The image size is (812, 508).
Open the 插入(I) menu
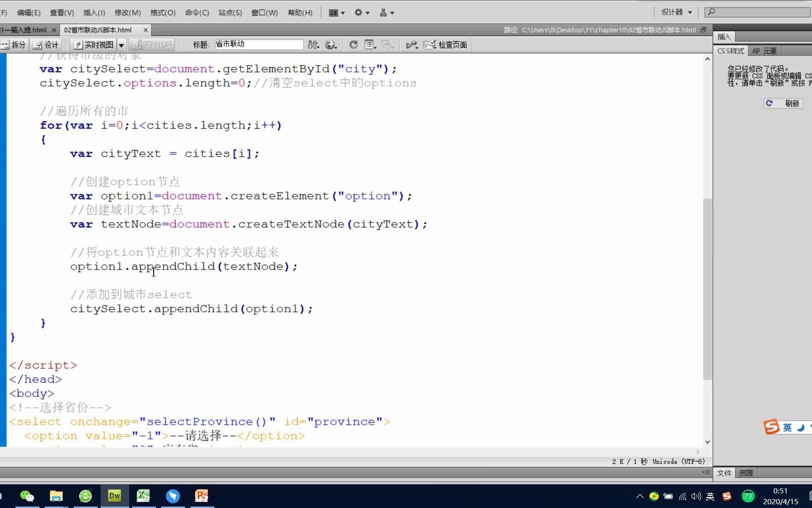point(94,13)
